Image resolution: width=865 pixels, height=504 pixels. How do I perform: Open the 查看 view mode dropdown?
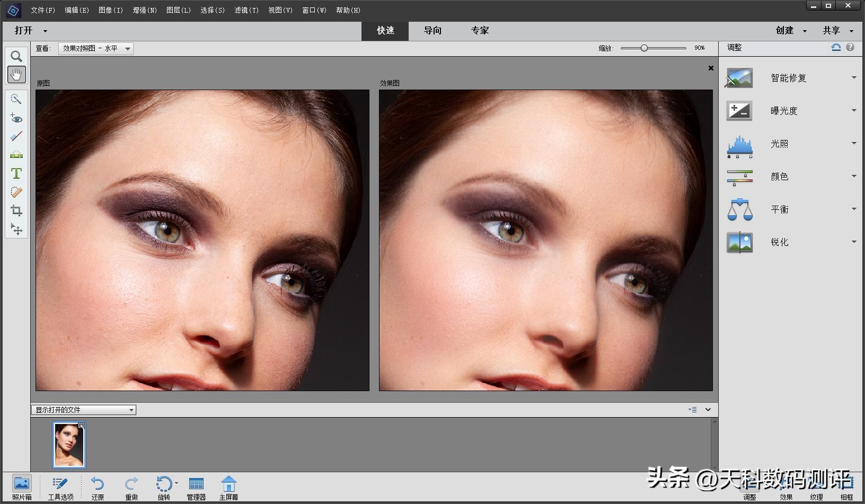(x=96, y=49)
